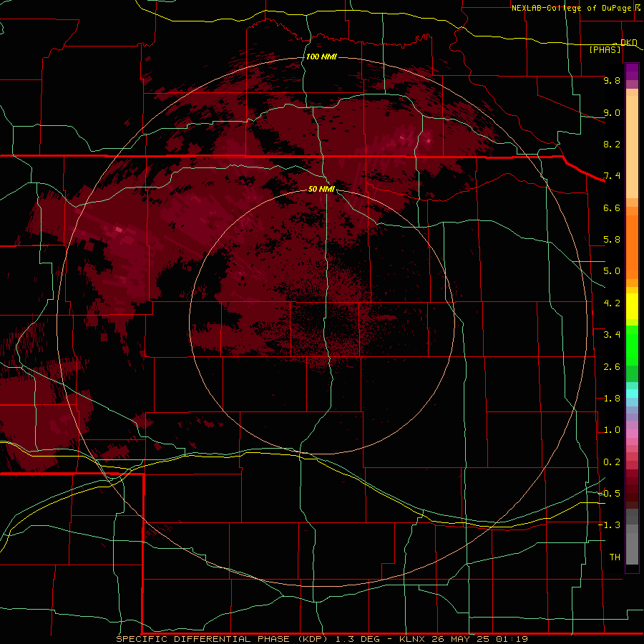Click the 4.2 value on the color scale
The height and width of the screenshot is (644, 644).
[612, 303]
